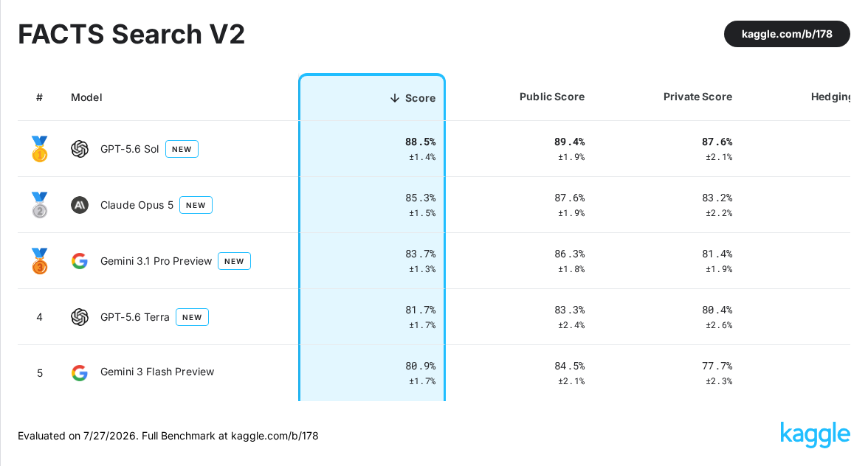The height and width of the screenshot is (466, 868).
Task: Sort by the Score column arrow
Action: click(x=395, y=98)
